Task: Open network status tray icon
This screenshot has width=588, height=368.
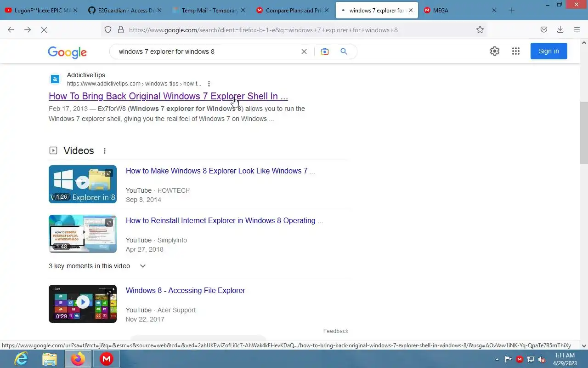Action: (x=531, y=359)
